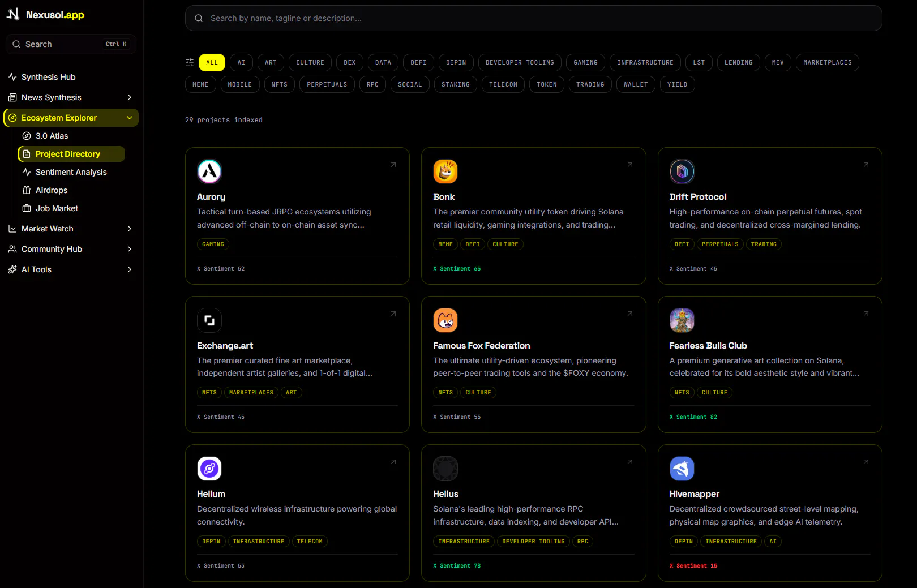Click the external link arrow on Bonk card
917x588 pixels.
point(630,165)
